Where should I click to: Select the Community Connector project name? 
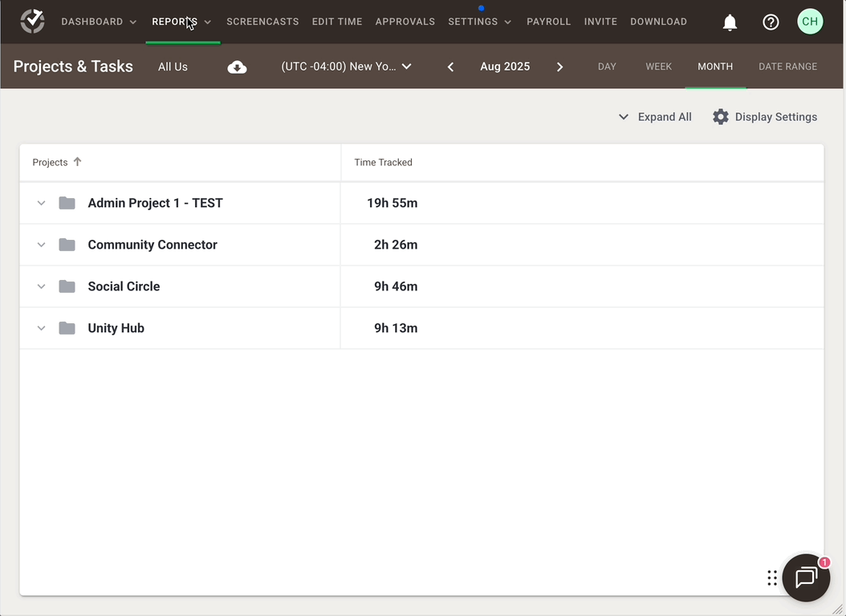pos(153,245)
